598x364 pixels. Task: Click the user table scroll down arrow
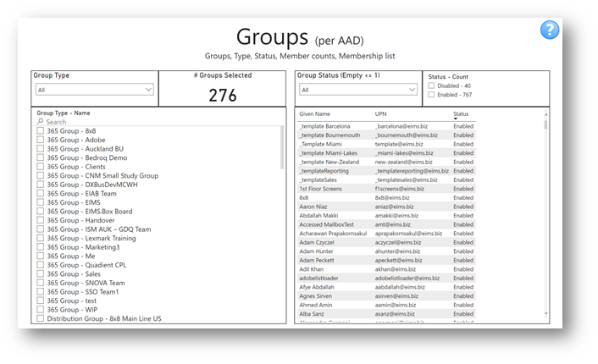[x=545, y=313]
